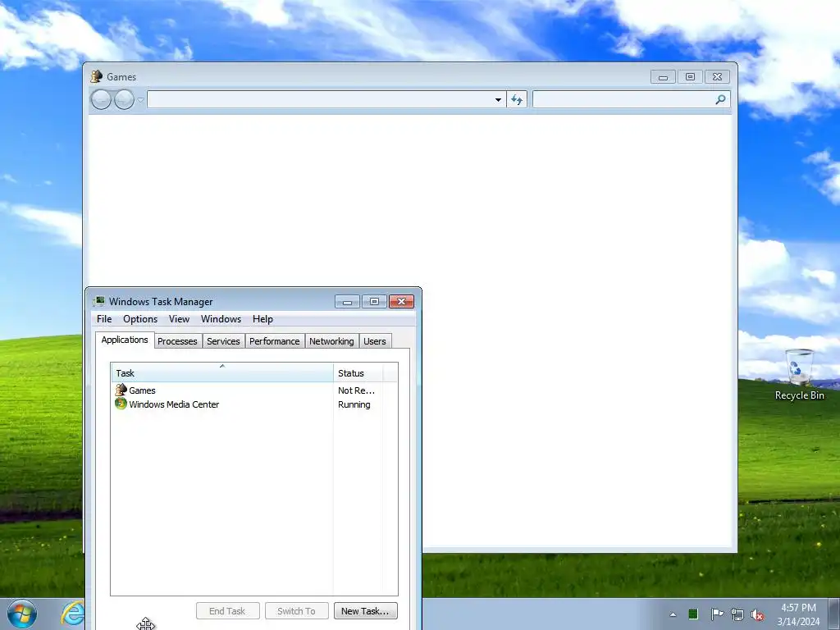Open the Action Center flag icon

(717, 614)
